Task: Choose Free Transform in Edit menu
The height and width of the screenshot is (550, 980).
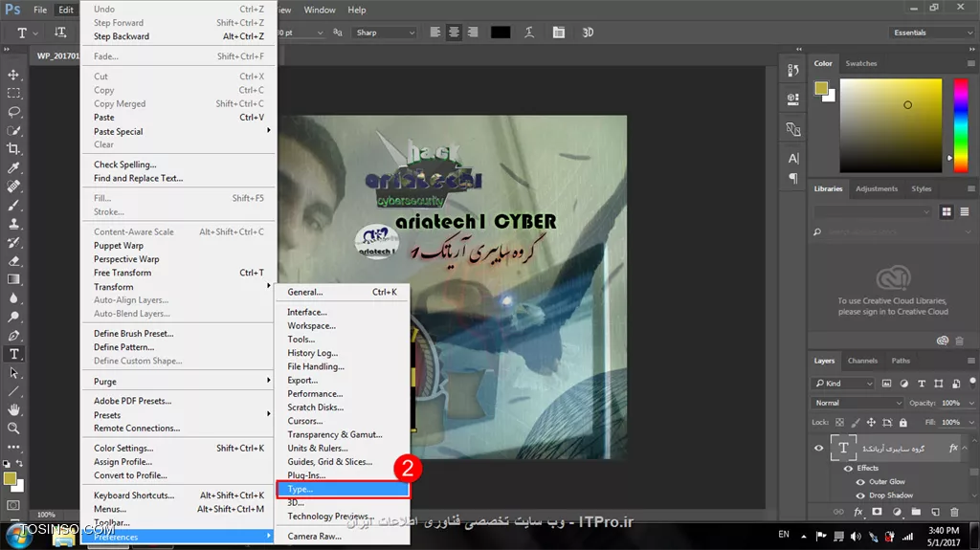Action: click(179, 273)
